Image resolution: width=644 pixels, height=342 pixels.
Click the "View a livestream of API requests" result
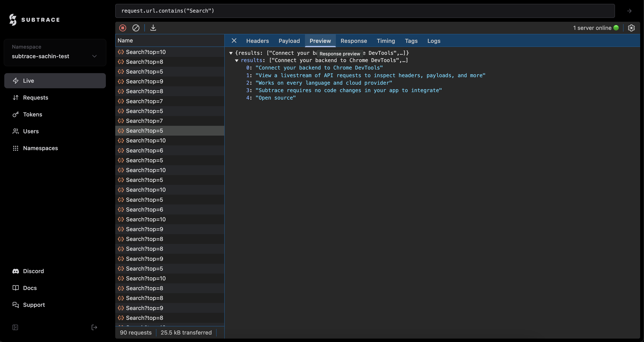coord(370,75)
